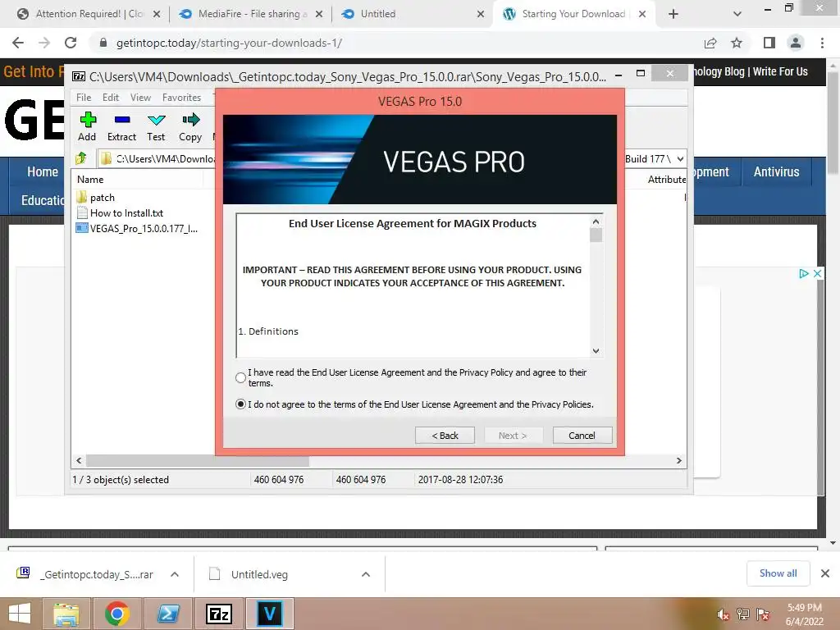Open VEGAS installer from taskbar
This screenshot has height=630, width=840.
pyautogui.click(x=269, y=614)
